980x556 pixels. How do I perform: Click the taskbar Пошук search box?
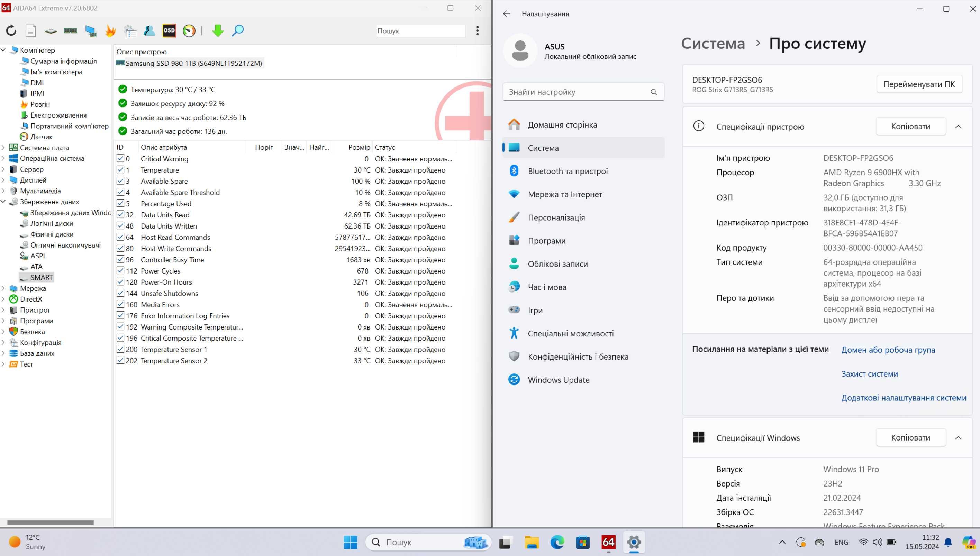click(428, 542)
